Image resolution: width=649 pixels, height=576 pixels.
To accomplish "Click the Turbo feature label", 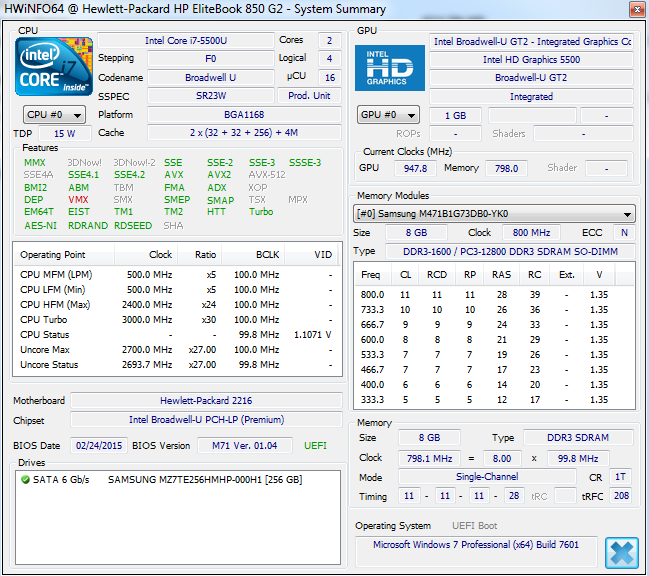I will (x=261, y=211).
